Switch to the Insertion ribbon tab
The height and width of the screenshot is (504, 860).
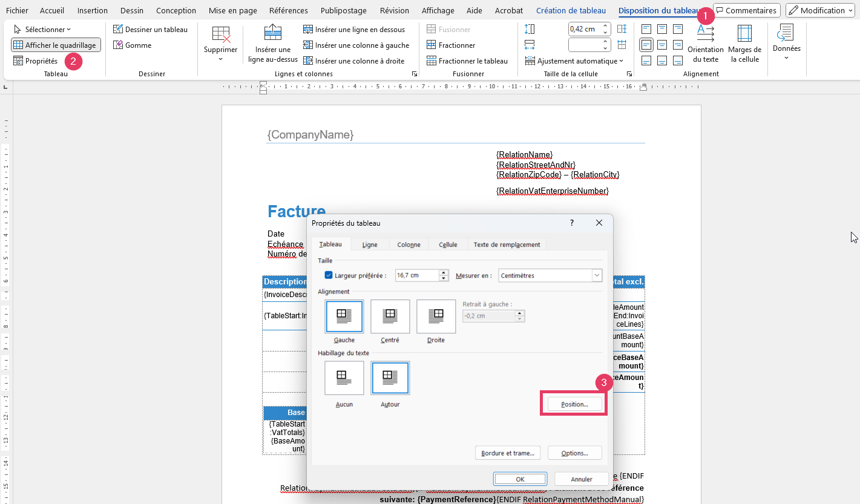click(93, 10)
